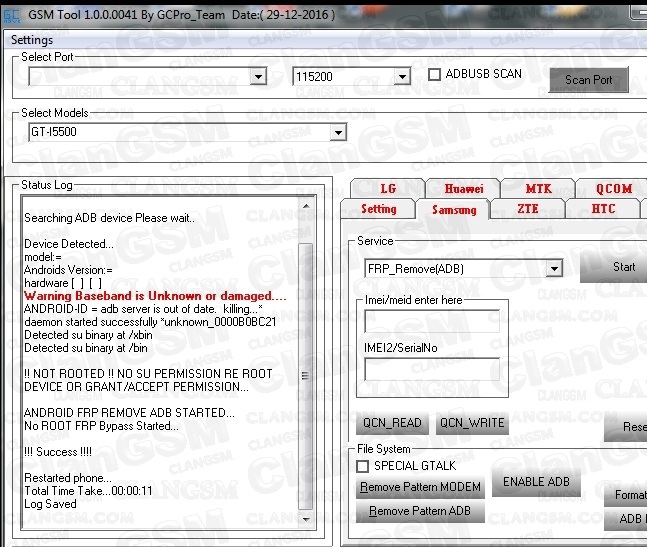Switch to the HTC tab
This screenshot has width=647, height=547.
(x=603, y=209)
